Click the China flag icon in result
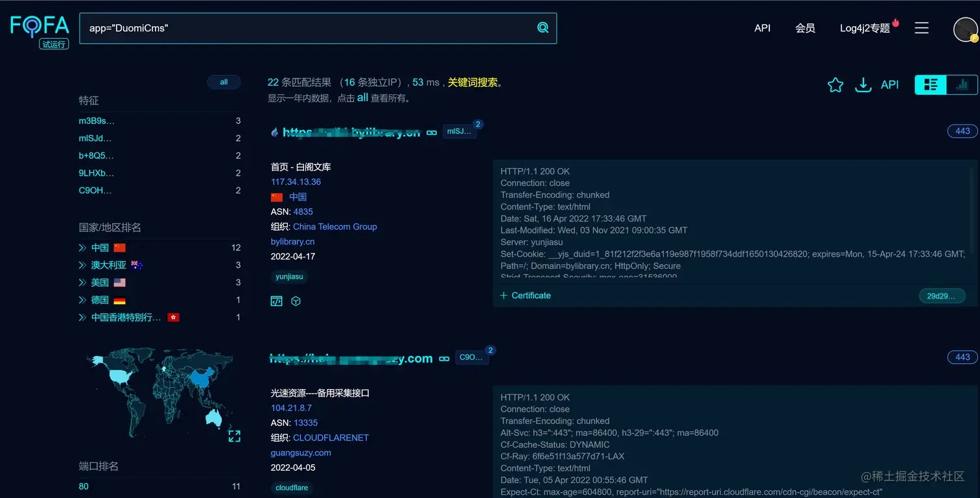This screenshot has height=498, width=980. pyautogui.click(x=277, y=197)
